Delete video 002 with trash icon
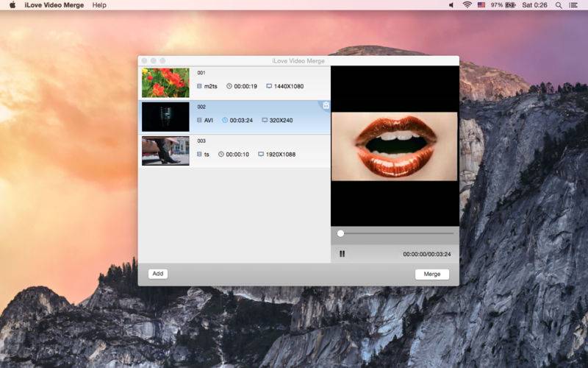The height and width of the screenshot is (368, 588). [326, 105]
